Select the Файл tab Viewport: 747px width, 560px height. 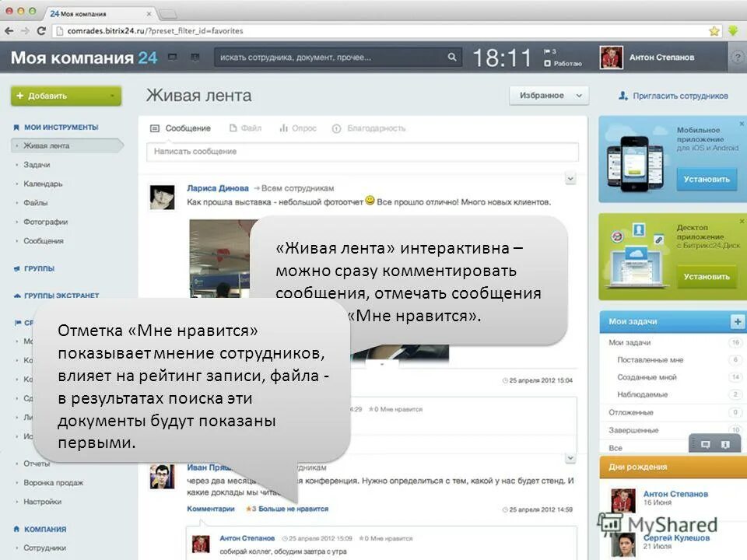point(245,128)
